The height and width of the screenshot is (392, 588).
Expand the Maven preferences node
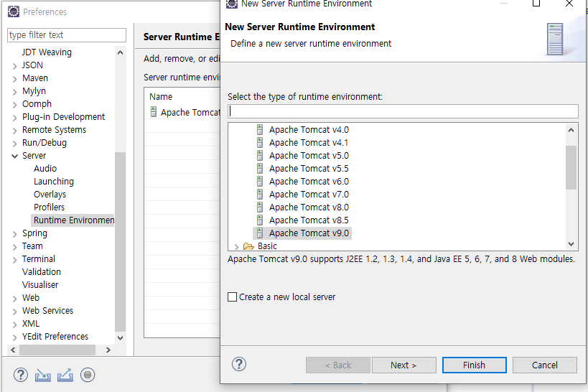tap(14, 79)
